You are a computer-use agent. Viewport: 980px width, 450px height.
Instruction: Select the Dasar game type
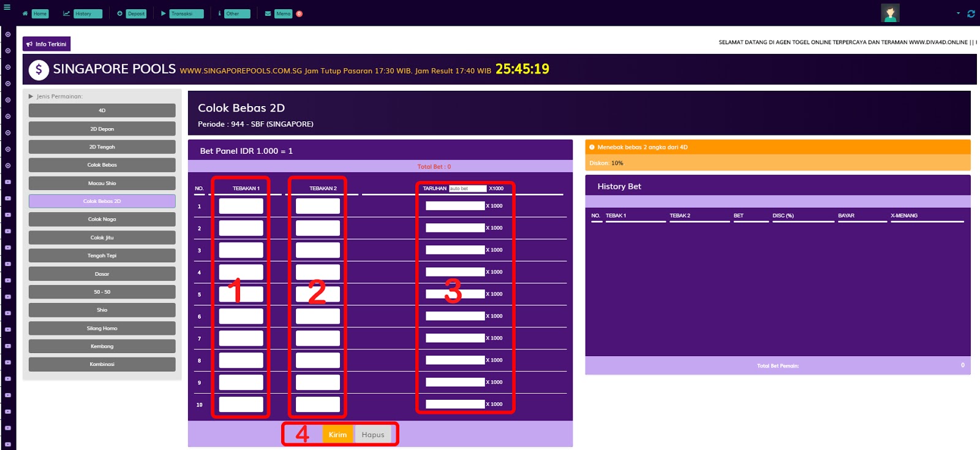coord(102,274)
